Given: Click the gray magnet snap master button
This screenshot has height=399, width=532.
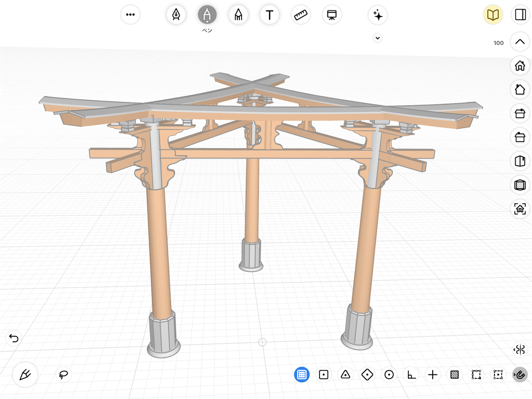Looking at the screenshot, I should (x=520, y=375).
